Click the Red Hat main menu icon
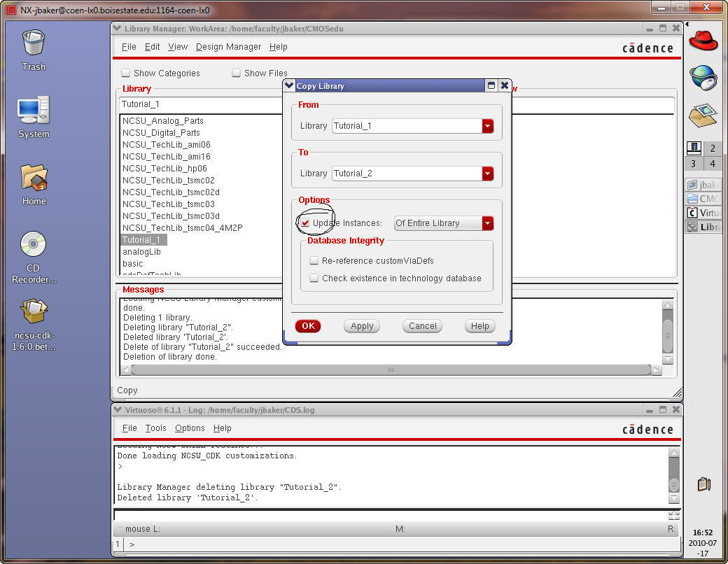The height and width of the screenshot is (564, 728). [703, 41]
